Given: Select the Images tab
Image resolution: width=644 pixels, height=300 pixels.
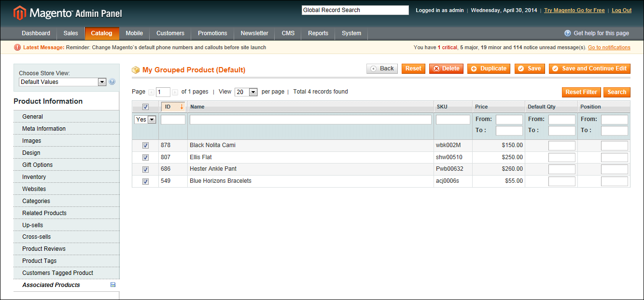Looking at the screenshot, I should [x=67, y=141].
